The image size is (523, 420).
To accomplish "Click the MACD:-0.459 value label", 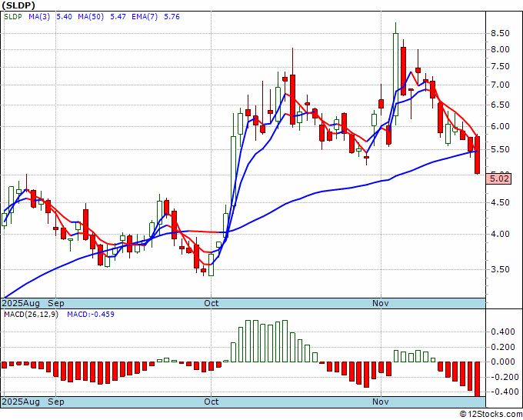I will click(x=91, y=315).
